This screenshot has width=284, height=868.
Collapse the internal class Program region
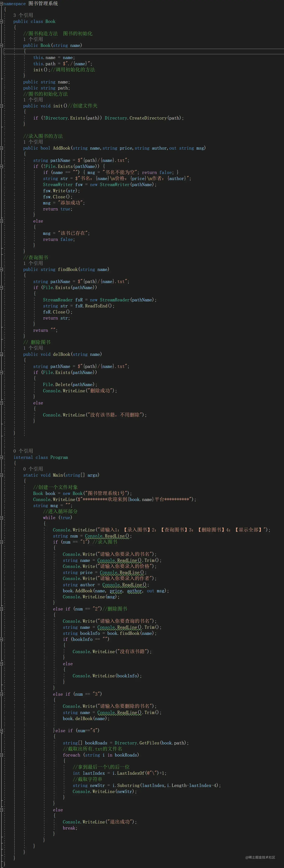coord(1,457)
